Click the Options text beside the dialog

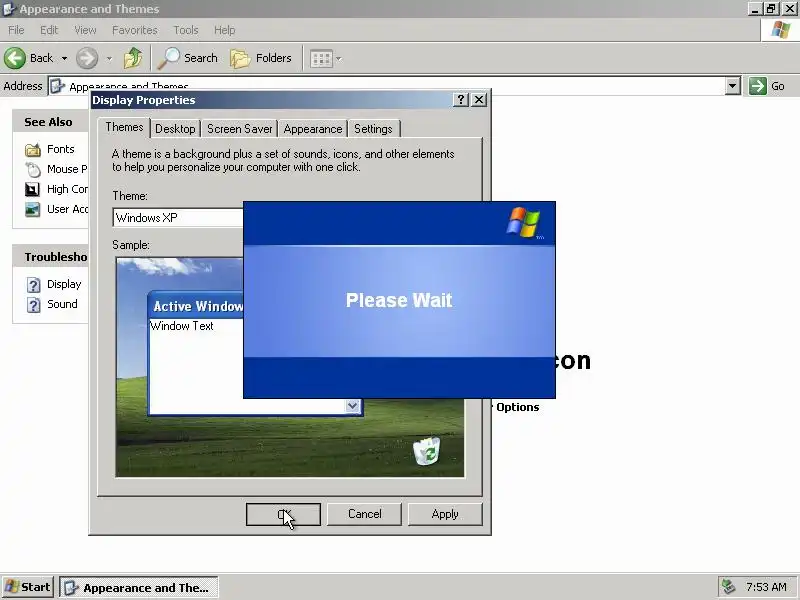[517, 407]
